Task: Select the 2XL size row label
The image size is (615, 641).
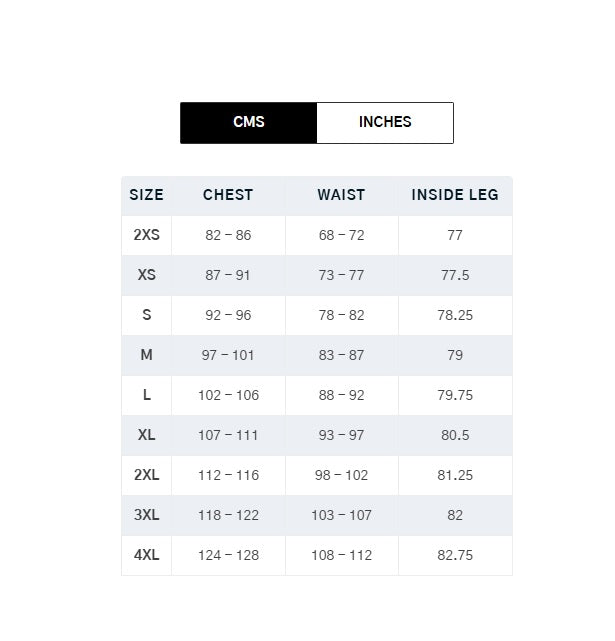Action: click(x=146, y=475)
